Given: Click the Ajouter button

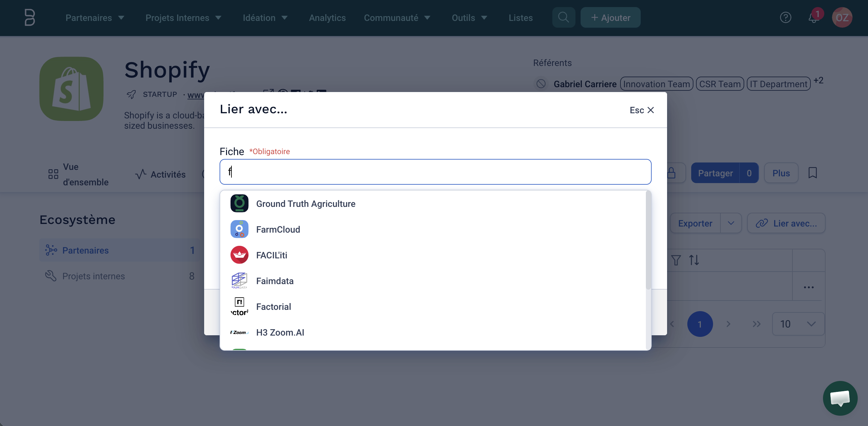Looking at the screenshot, I should pyautogui.click(x=610, y=18).
